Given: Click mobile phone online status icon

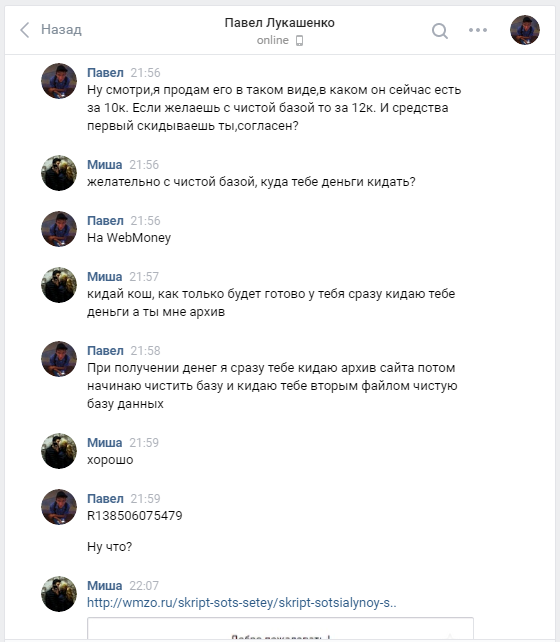Looking at the screenshot, I should coord(299,41).
